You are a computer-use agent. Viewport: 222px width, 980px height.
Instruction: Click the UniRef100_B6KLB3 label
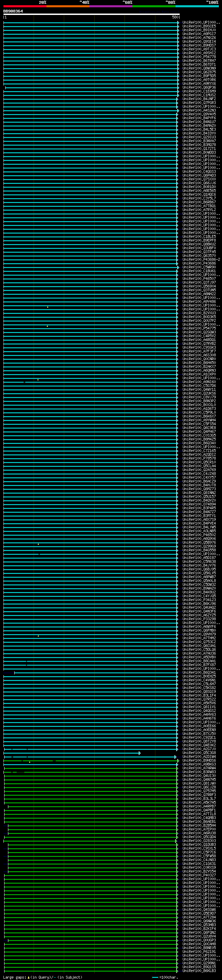pyautogui.click(x=199, y=971)
